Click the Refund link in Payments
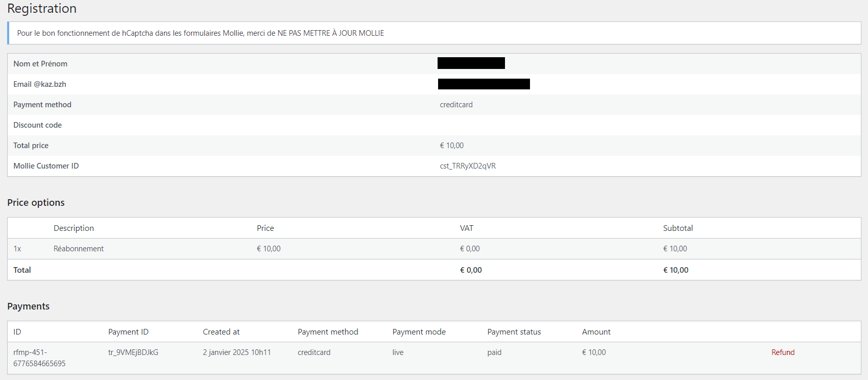The height and width of the screenshot is (380, 868). click(783, 352)
